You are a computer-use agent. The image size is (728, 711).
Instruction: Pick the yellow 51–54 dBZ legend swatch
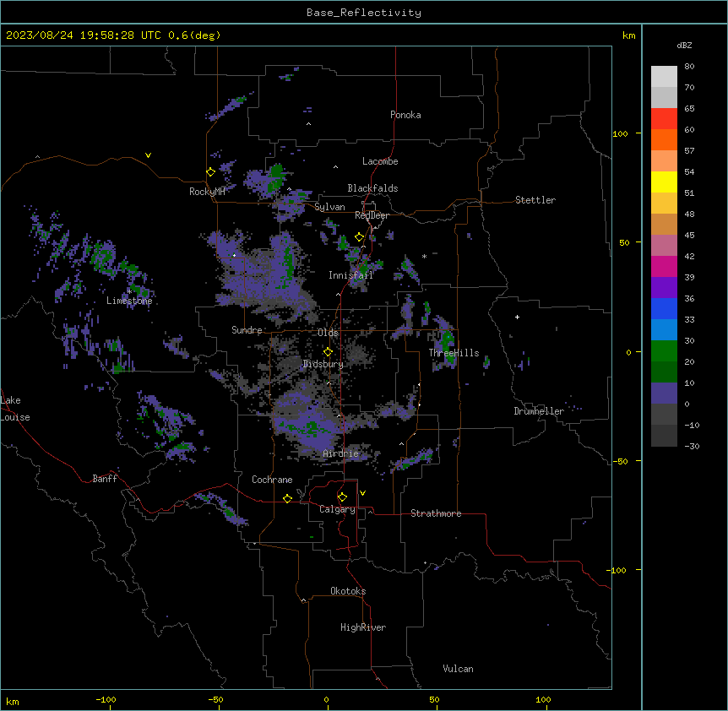[x=664, y=182]
